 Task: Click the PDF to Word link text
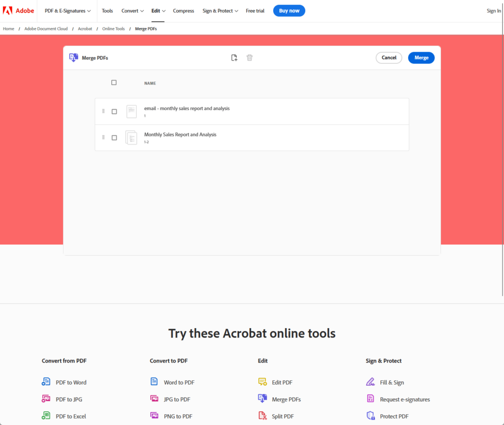[x=71, y=382]
